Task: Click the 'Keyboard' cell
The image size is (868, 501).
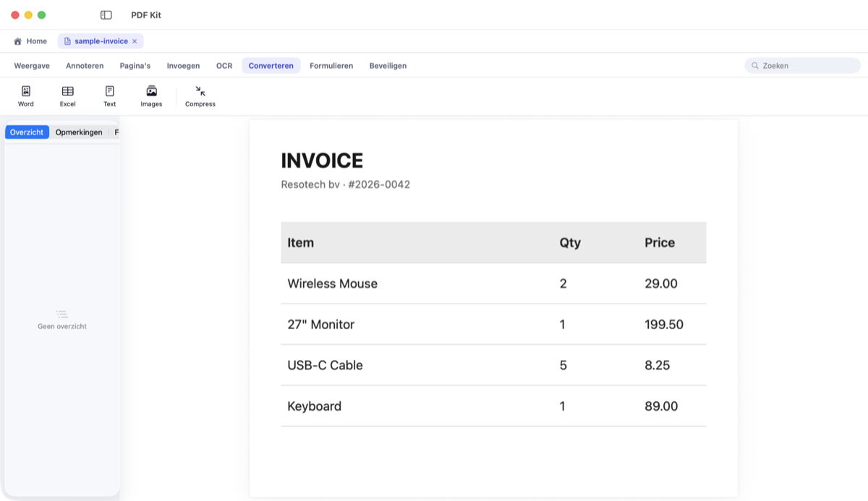Action: (315, 406)
